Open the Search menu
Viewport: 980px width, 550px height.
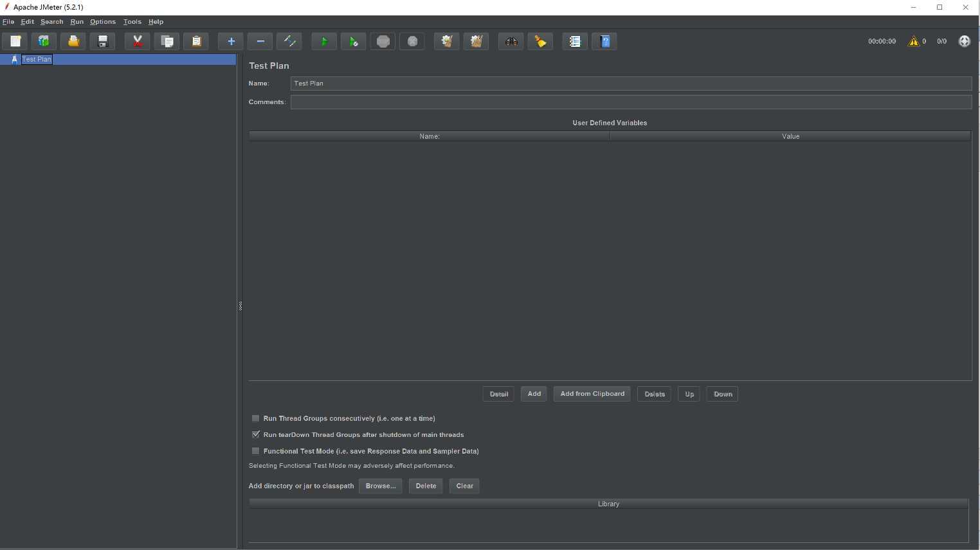coord(51,22)
